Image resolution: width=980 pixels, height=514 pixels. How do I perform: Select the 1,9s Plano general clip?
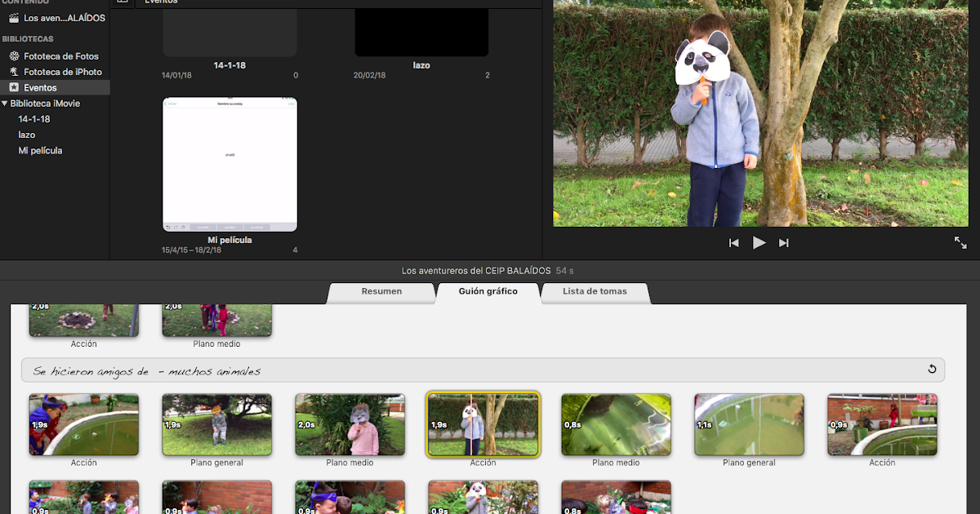pos(217,424)
